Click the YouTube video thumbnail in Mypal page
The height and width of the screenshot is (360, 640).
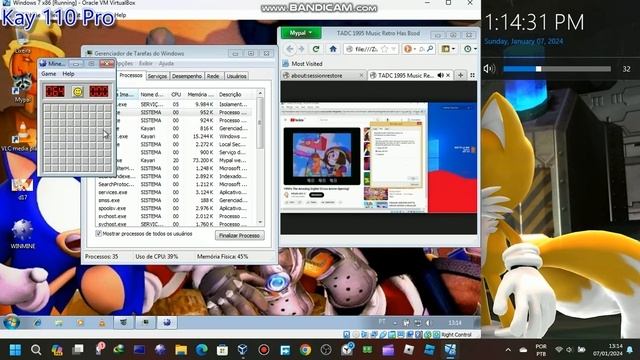point(322,156)
